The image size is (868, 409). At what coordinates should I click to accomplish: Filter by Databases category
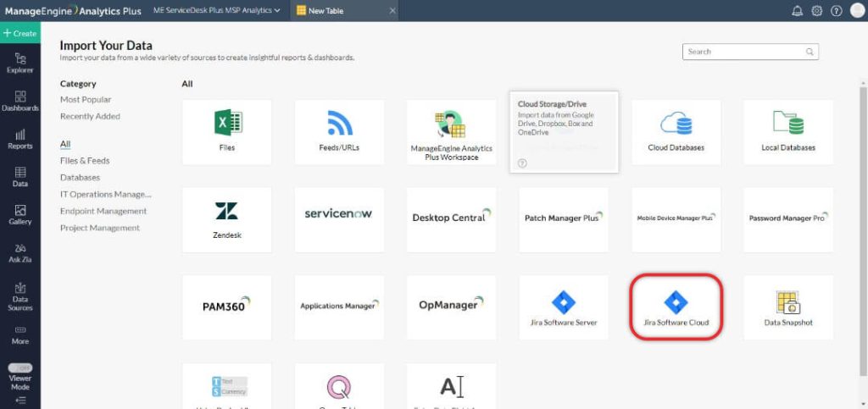click(x=81, y=178)
